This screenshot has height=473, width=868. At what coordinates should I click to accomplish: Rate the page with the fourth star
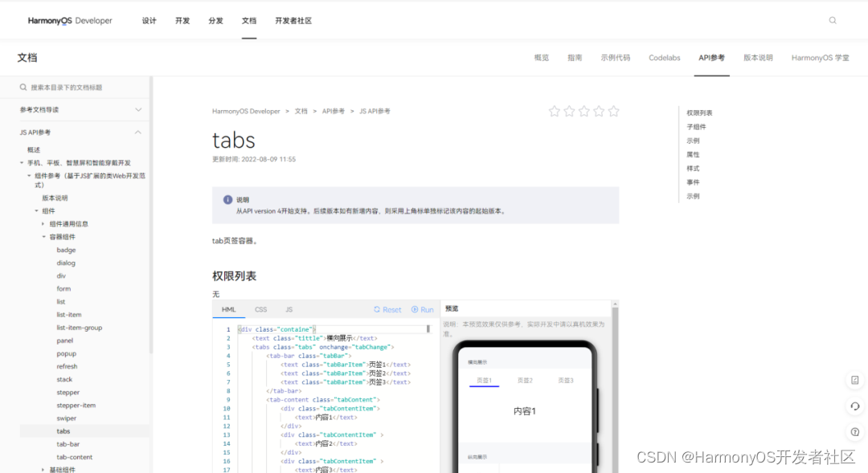click(599, 111)
